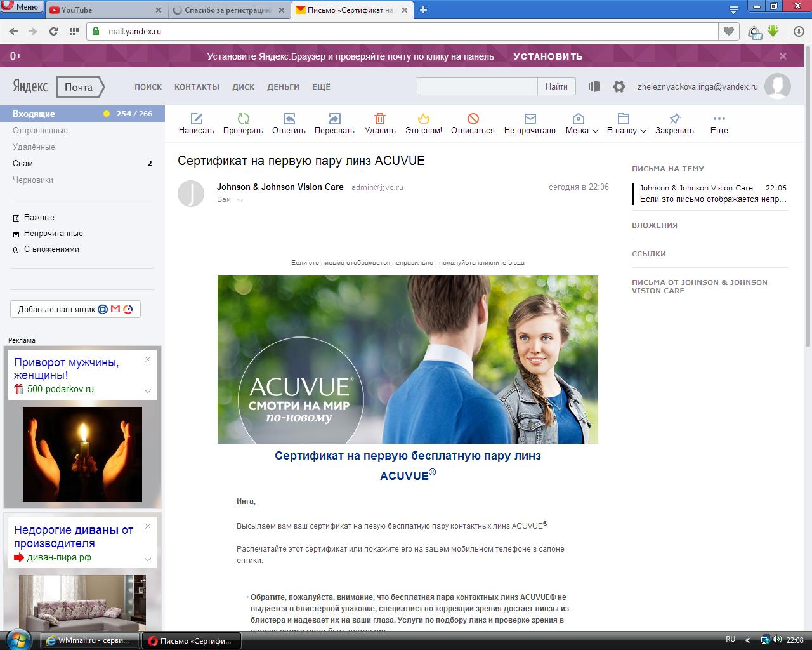Pin the letter with the Закрепить icon
The image size is (812, 650).
pyautogui.click(x=674, y=119)
